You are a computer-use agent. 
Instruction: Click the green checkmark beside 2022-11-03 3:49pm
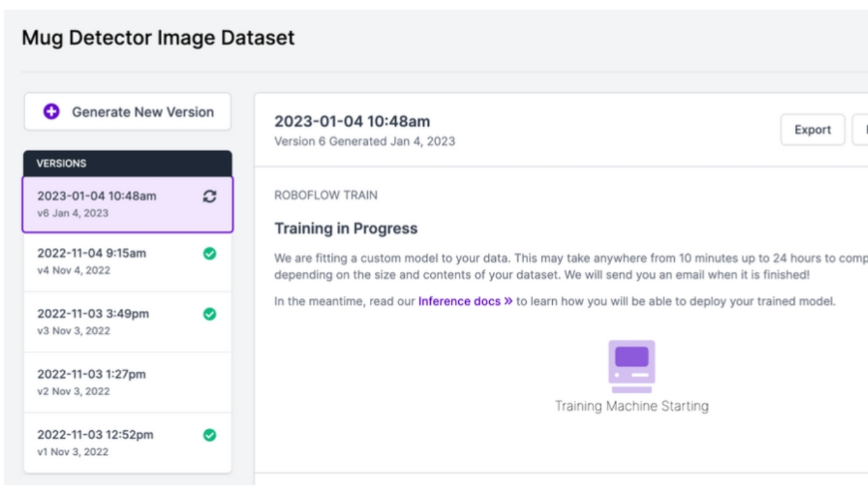click(210, 314)
